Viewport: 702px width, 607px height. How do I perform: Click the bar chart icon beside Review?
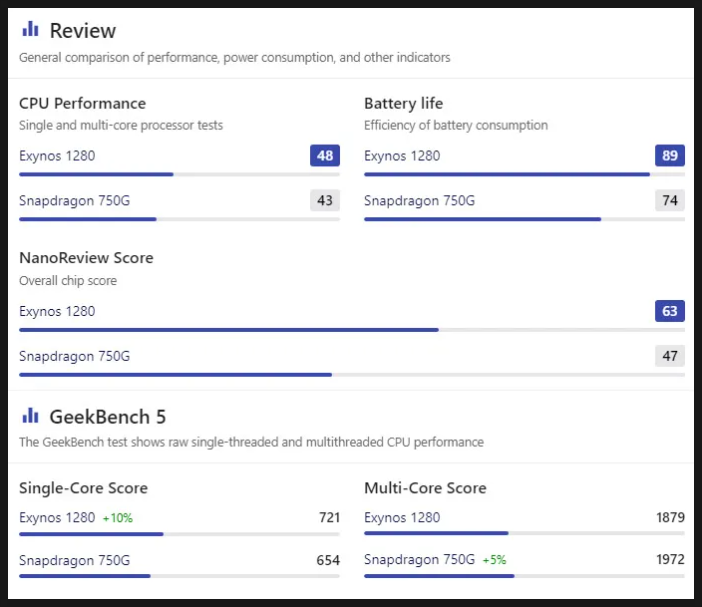[30, 29]
